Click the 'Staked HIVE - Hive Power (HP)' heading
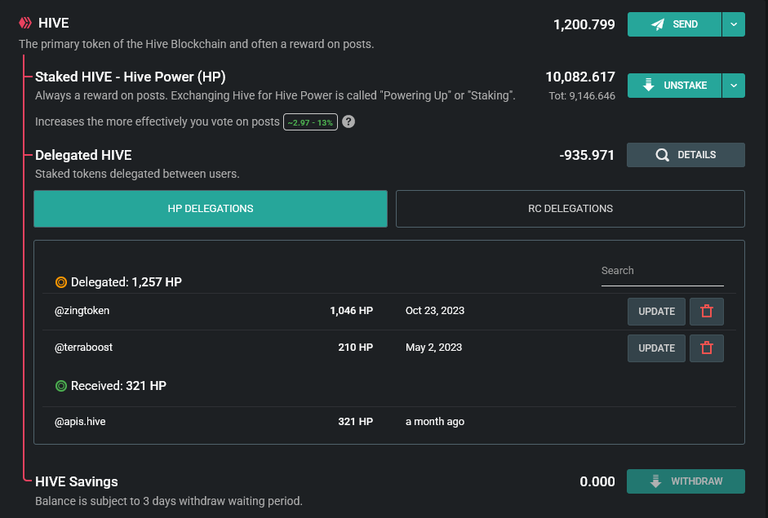Viewport: 768px width, 518px height. (x=130, y=77)
